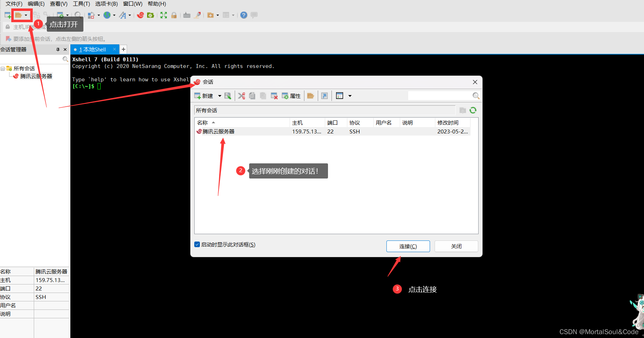Click the blue help question mark icon

(244, 15)
